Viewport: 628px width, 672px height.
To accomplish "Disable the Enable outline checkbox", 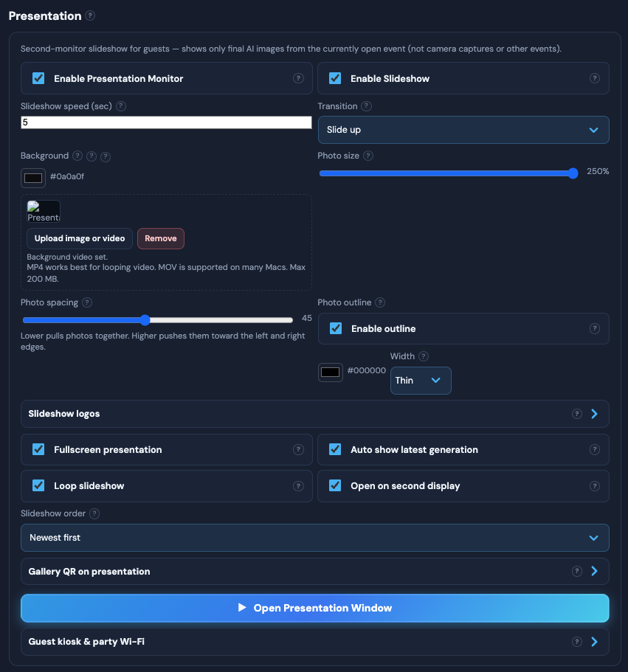I will click(x=336, y=329).
